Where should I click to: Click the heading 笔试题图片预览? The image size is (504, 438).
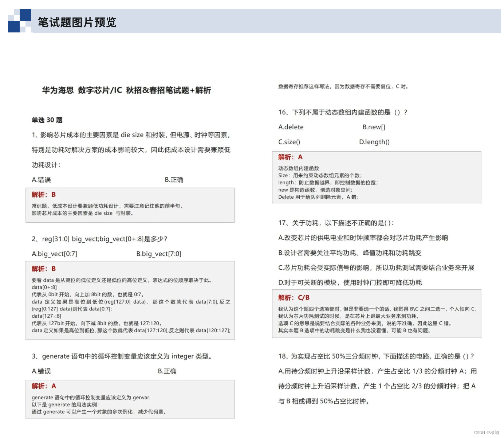tap(77, 23)
